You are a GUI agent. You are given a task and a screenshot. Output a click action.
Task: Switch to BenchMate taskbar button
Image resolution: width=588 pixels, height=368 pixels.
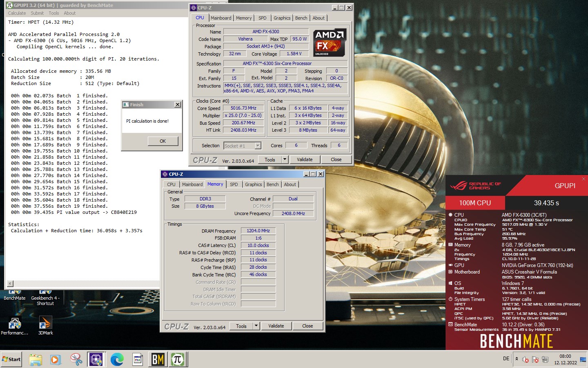[158, 359]
